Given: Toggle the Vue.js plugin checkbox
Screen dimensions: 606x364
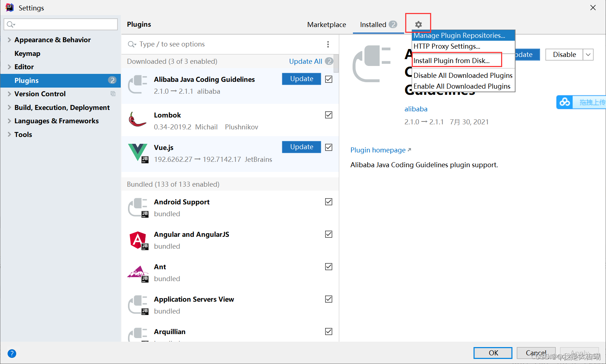Looking at the screenshot, I should pos(329,147).
